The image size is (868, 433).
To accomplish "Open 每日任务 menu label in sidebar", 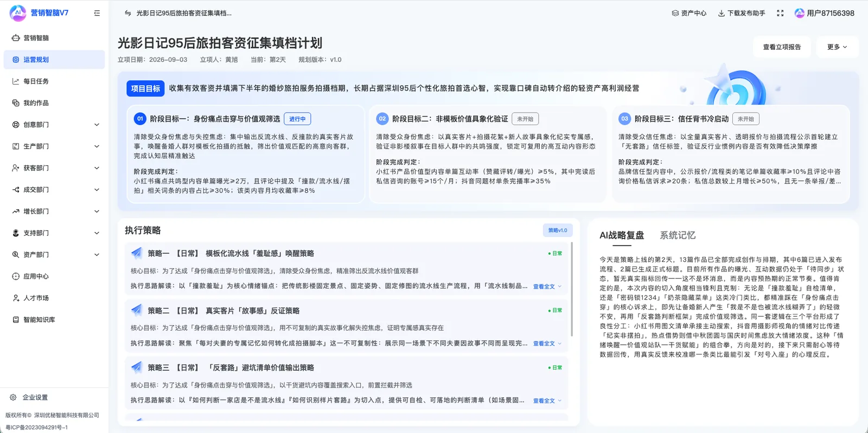I will pyautogui.click(x=36, y=81).
